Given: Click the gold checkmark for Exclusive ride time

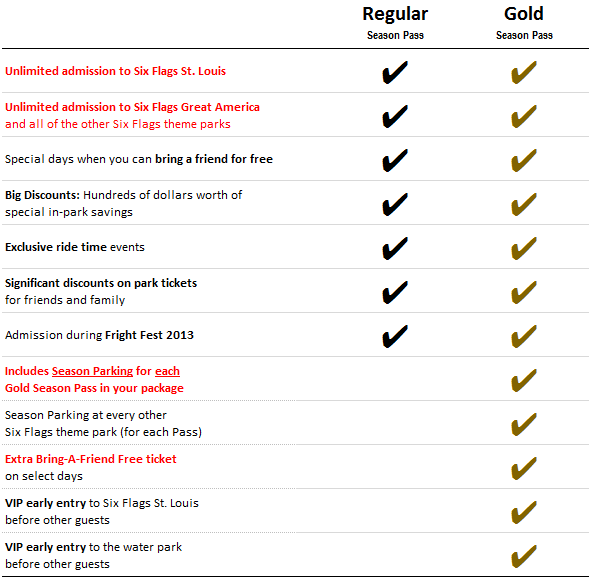Looking at the screenshot, I should coord(524,248).
